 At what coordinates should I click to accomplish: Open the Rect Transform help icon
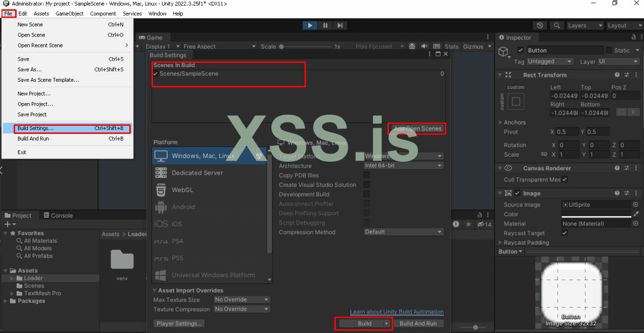tap(617, 75)
